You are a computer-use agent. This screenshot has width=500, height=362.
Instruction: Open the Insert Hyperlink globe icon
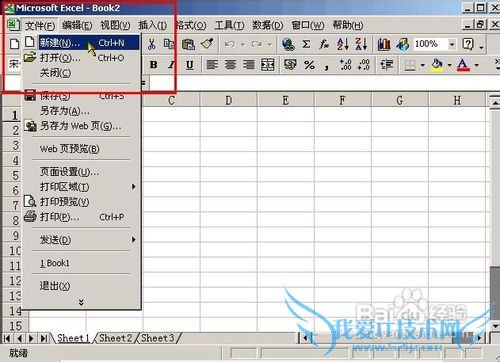click(x=288, y=44)
